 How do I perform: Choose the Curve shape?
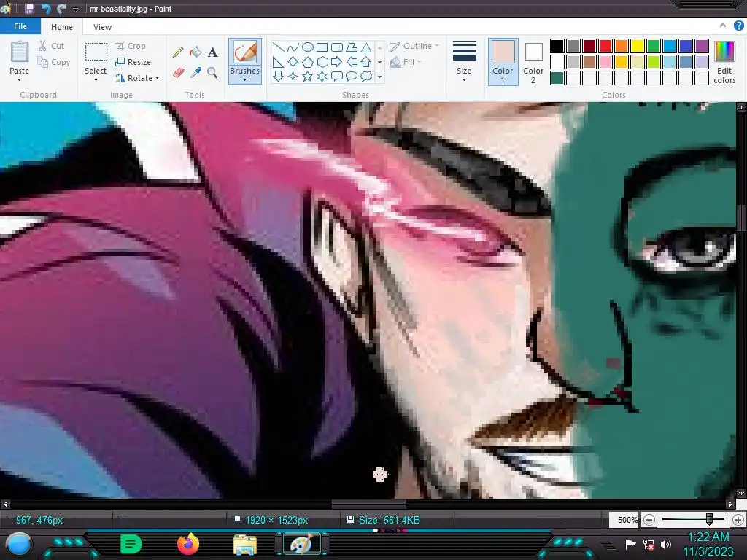coord(293,47)
